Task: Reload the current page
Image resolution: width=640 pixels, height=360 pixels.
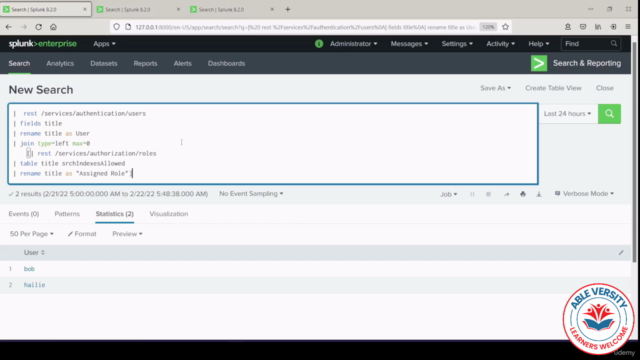Action: click(x=38, y=27)
